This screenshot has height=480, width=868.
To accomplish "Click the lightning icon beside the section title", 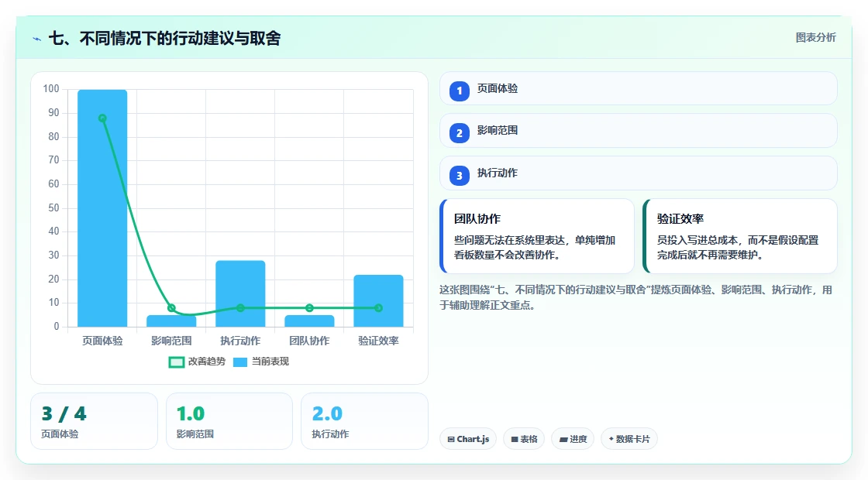I will 37,39.
